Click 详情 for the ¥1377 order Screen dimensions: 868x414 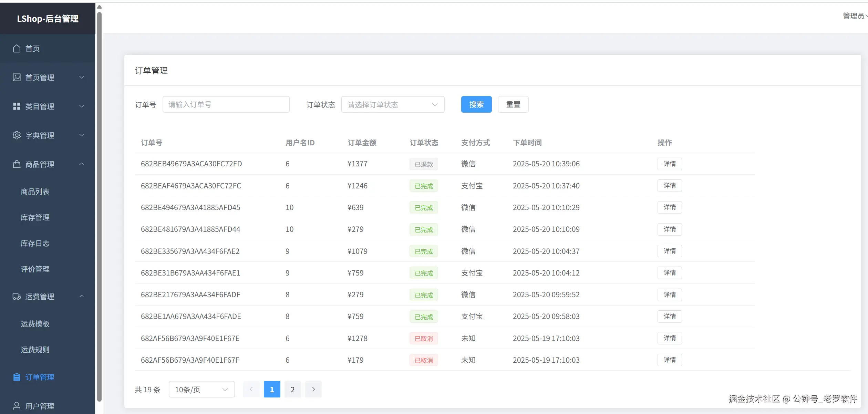tap(669, 164)
